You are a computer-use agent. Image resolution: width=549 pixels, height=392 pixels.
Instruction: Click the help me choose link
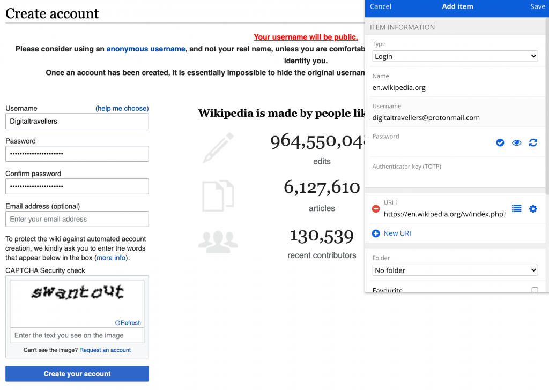click(122, 108)
